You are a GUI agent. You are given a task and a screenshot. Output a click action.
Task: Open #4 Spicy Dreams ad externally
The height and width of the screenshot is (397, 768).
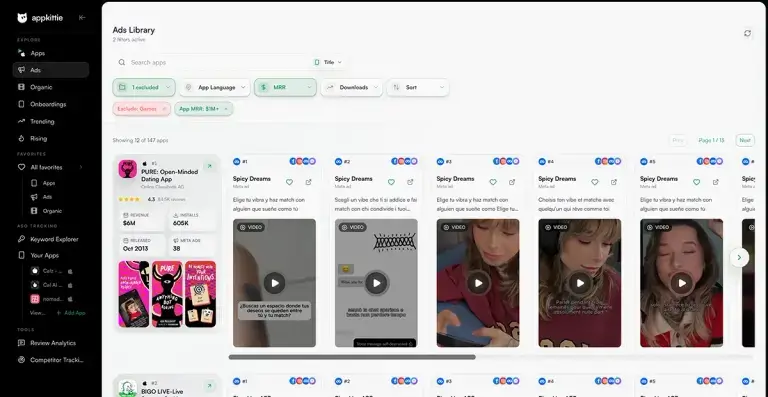click(x=614, y=182)
